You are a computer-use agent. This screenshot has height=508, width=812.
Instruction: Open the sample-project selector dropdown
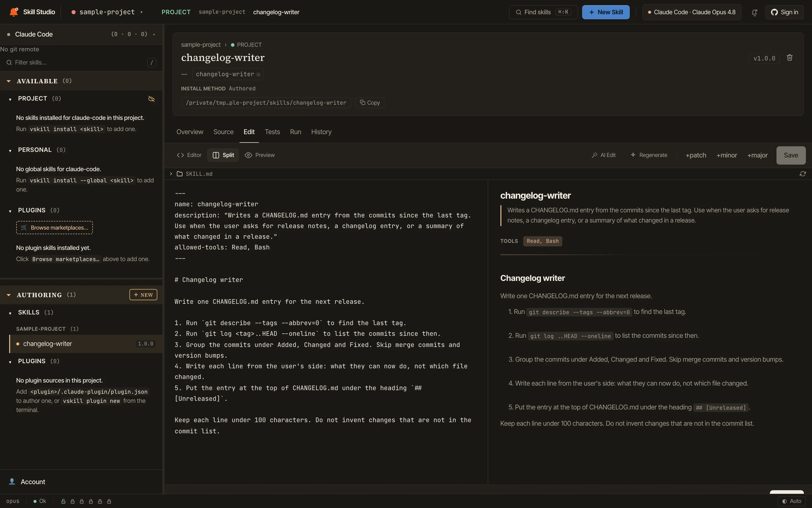click(x=107, y=12)
